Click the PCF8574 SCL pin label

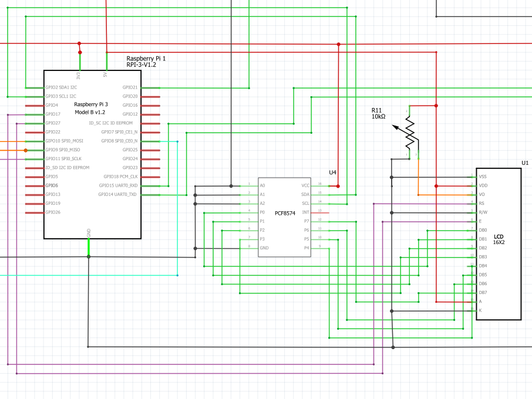306,204
